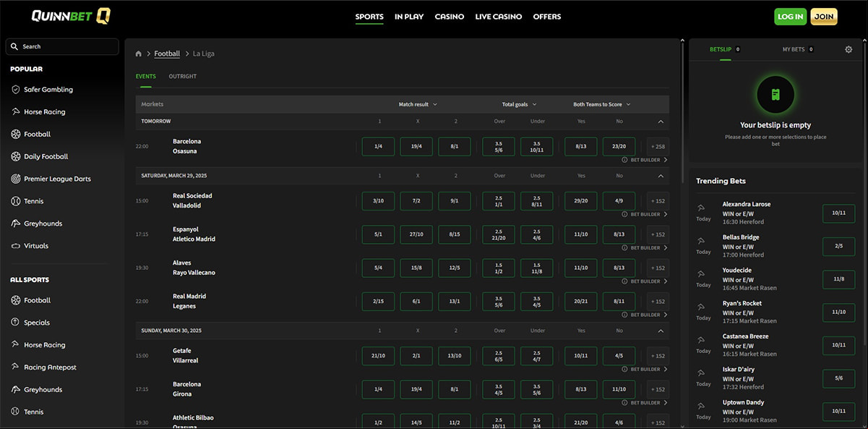Click the All Sports Football icon
The width and height of the screenshot is (868, 429).
pyautogui.click(x=16, y=300)
